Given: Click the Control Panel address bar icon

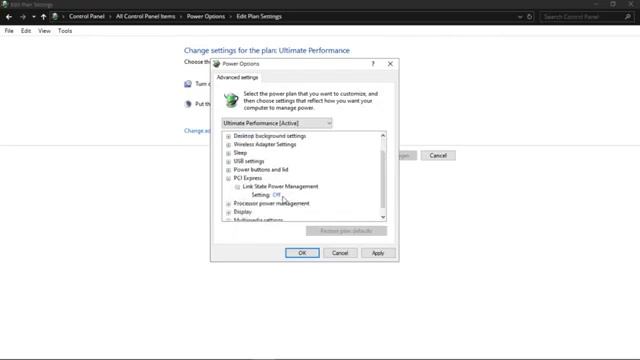Looking at the screenshot, I should pos(55,17).
